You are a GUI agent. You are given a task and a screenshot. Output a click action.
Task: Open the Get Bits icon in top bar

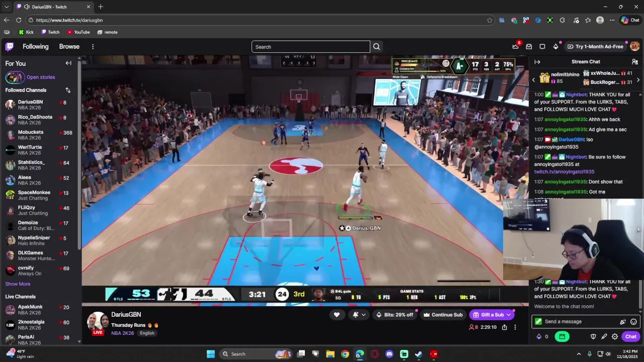[555, 46]
